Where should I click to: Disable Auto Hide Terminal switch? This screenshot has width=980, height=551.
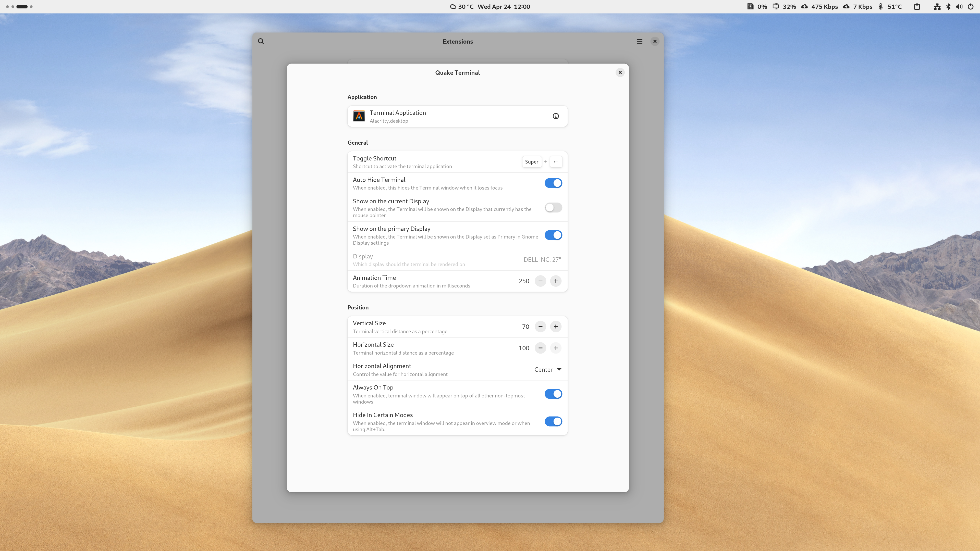[x=553, y=183]
